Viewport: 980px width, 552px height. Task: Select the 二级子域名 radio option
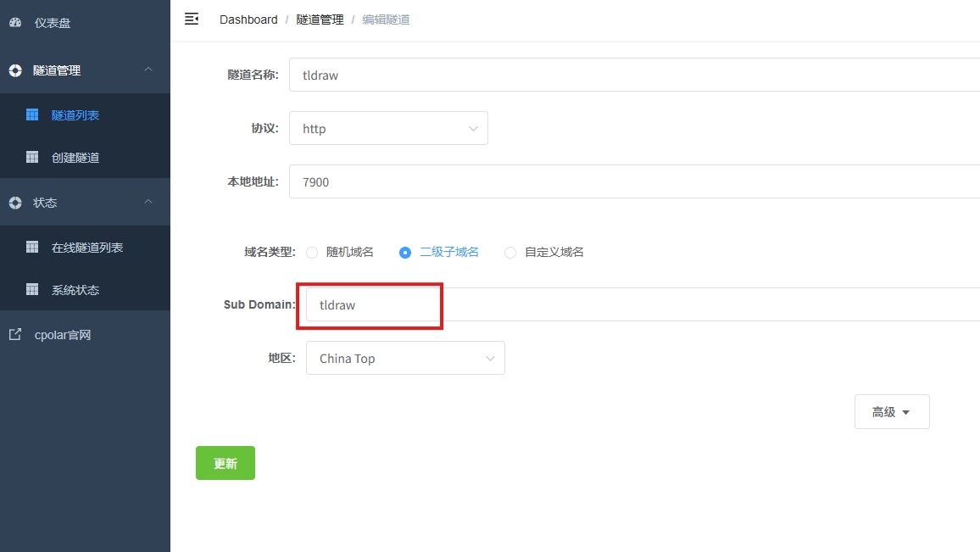[x=405, y=252]
